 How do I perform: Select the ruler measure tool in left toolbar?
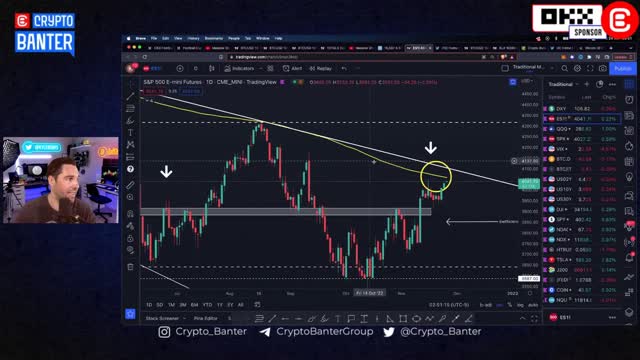coord(130,185)
